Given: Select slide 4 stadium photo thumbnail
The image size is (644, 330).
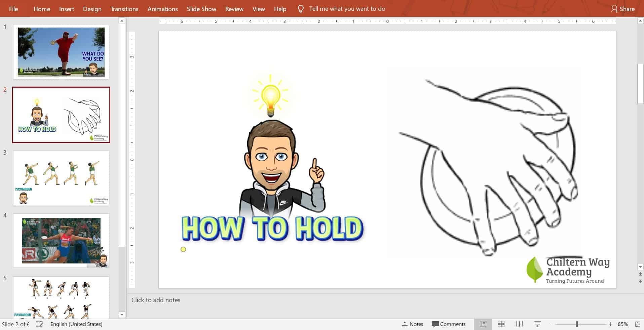Looking at the screenshot, I should (61, 241).
